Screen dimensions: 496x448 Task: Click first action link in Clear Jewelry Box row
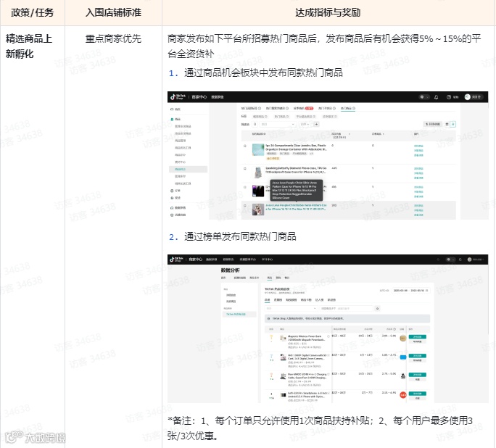coord(418,146)
